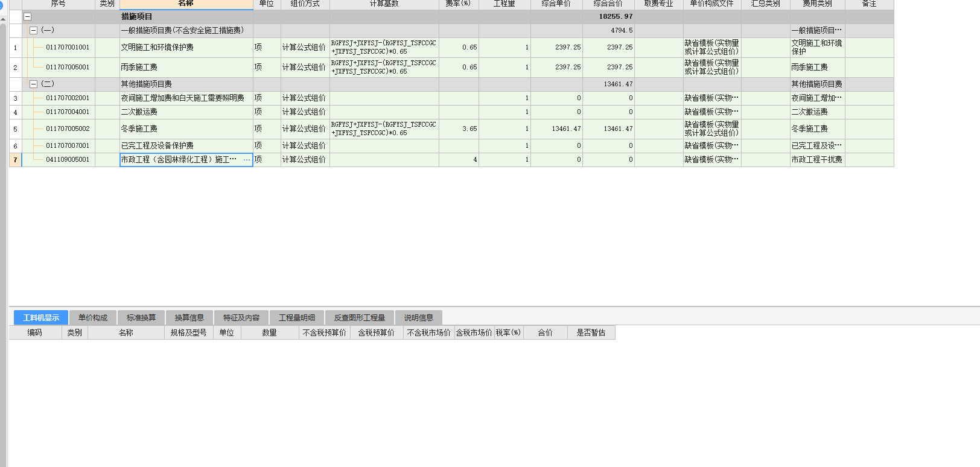The image size is (980, 467).
Task: Collapse the 措施项目 root row
Action: point(27,17)
